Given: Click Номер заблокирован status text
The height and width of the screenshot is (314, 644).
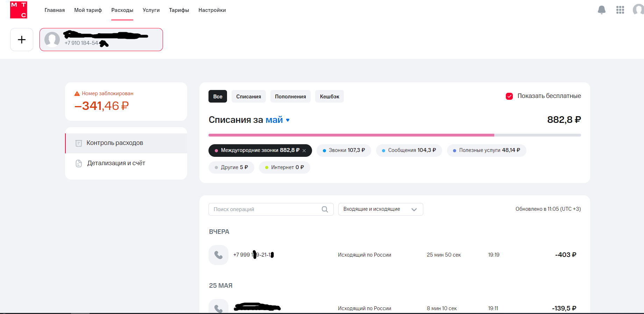Looking at the screenshot, I should [x=108, y=93].
